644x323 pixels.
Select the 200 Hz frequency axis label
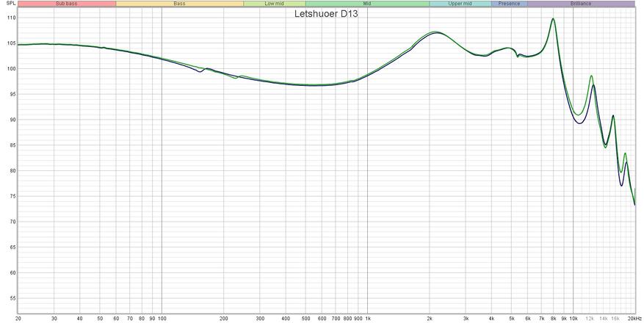pos(223,319)
